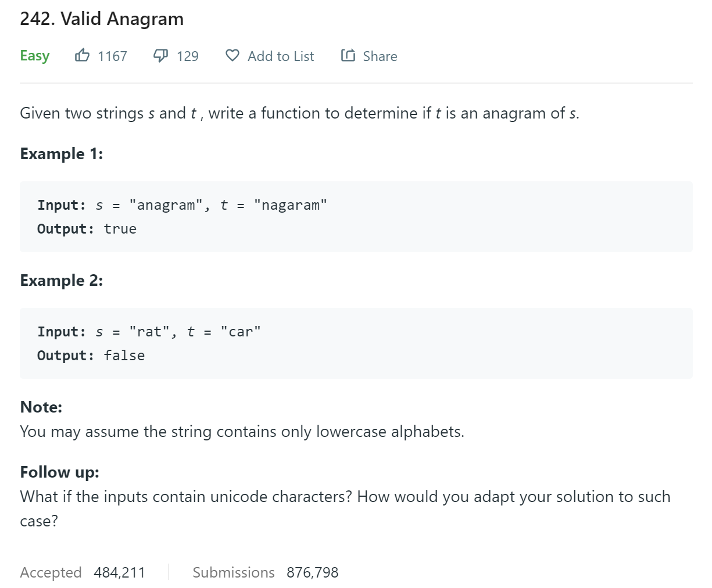
Task: Click the "rat" string in Example 2
Action: point(149,332)
